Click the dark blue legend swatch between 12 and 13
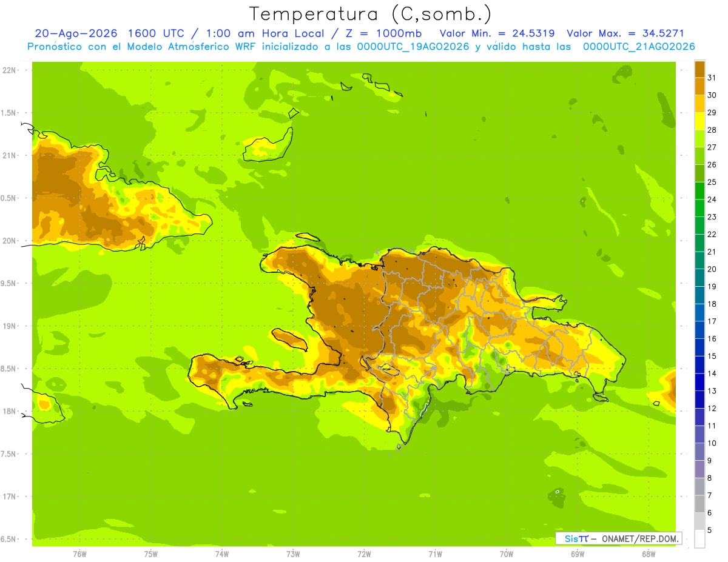This screenshot has height=562, width=728. 699,399
